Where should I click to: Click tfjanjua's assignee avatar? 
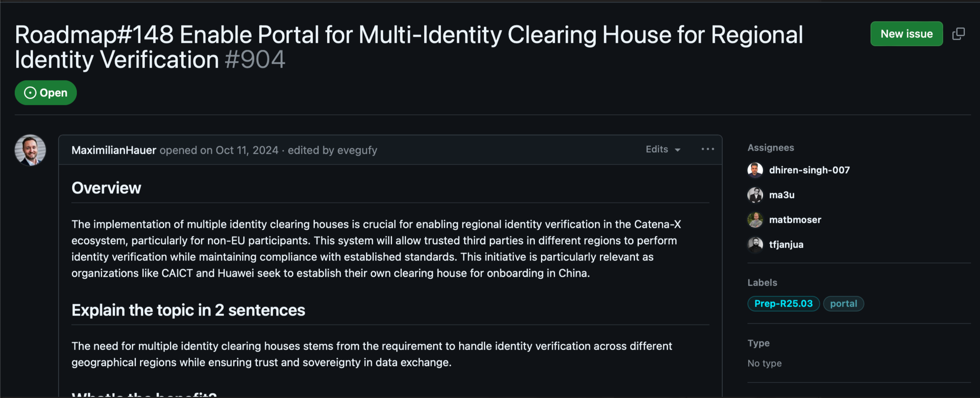coord(755,245)
